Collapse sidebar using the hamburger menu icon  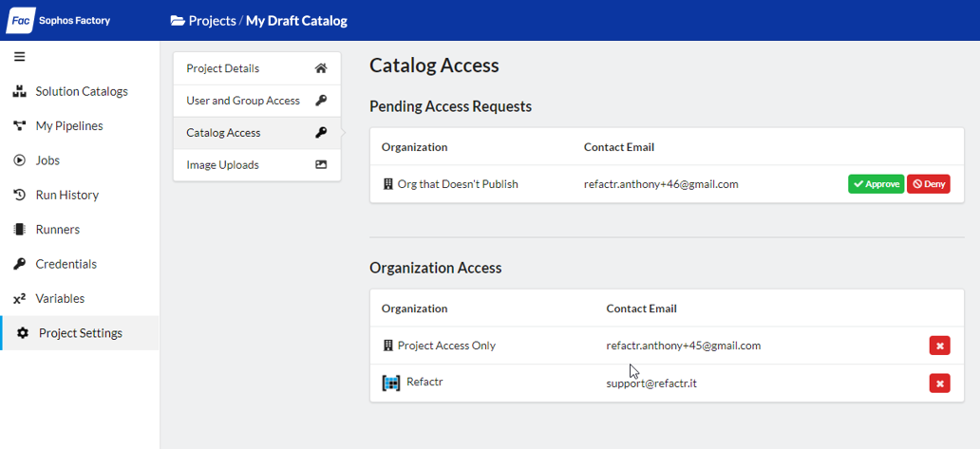click(19, 56)
